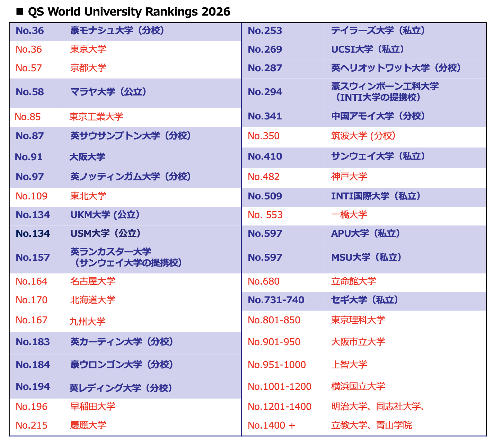Click the 英ノッティンガム大学（分校） entry
The image size is (494, 448).
(x=131, y=177)
